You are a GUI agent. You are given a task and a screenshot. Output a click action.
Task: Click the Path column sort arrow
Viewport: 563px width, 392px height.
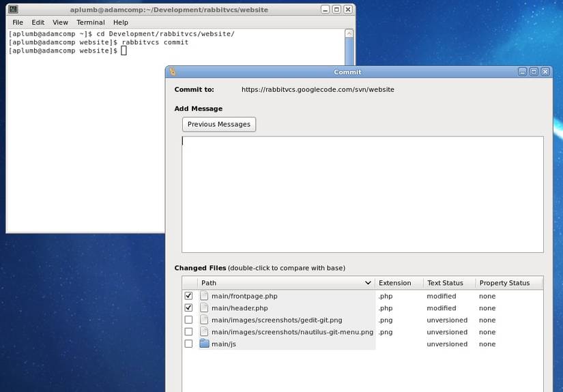pos(369,283)
